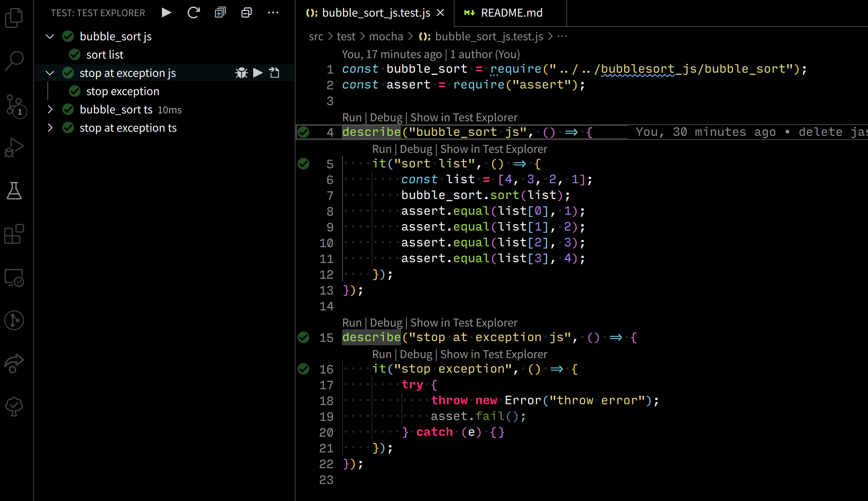868x501 pixels.
Task: Click passed test marker on line 4
Action: click(303, 132)
